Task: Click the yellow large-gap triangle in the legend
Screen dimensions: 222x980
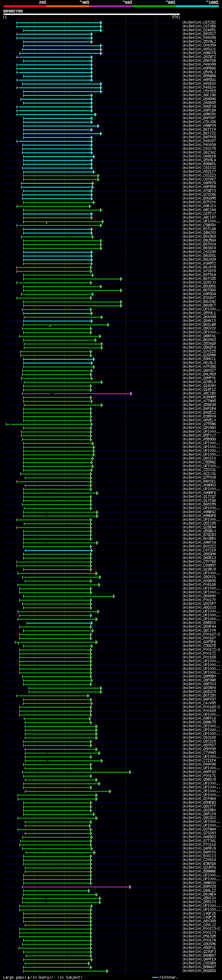Action: [x=28, y=977]
